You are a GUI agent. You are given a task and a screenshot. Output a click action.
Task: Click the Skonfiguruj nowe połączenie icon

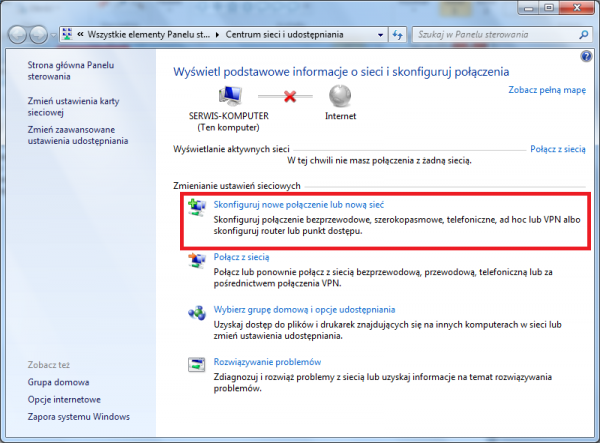[197, 208]
